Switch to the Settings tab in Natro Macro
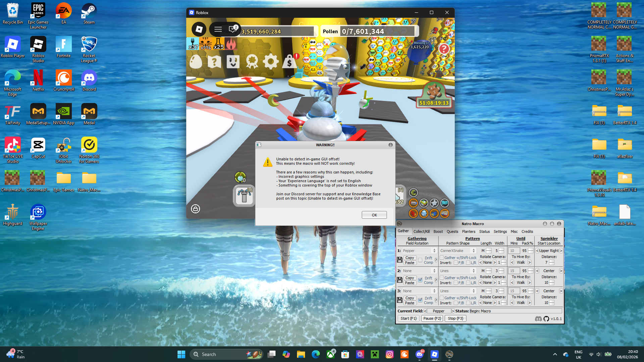 [x=500, y=231]
